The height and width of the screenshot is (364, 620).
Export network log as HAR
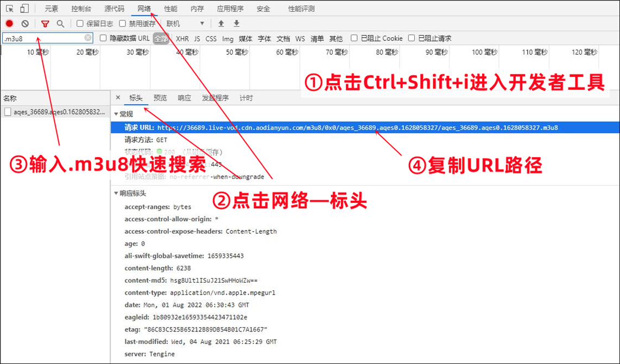[237, 24]
